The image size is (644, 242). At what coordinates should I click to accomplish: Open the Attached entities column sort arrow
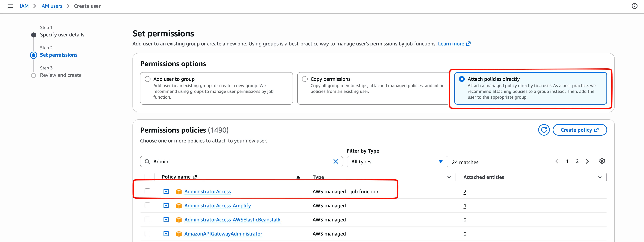click(600, 177)
